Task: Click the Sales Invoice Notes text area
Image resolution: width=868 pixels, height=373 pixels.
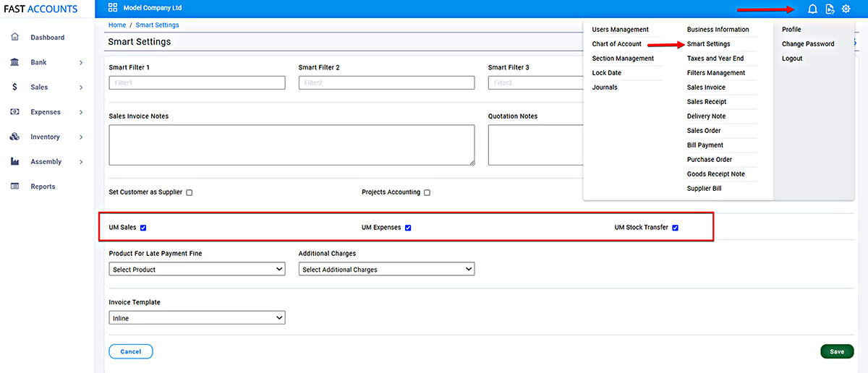Action: coord(292,145)
